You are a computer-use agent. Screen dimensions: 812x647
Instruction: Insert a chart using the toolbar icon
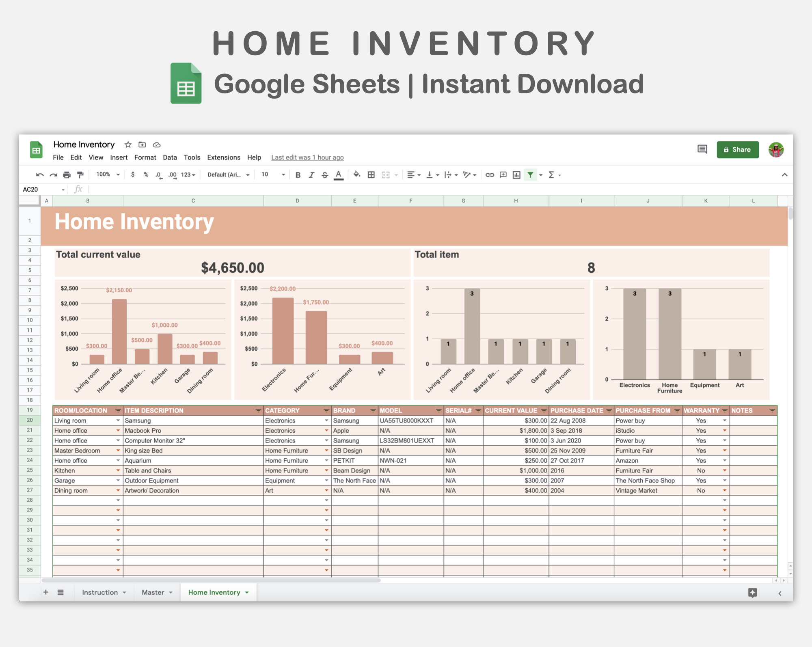click(x=516, y=175)
